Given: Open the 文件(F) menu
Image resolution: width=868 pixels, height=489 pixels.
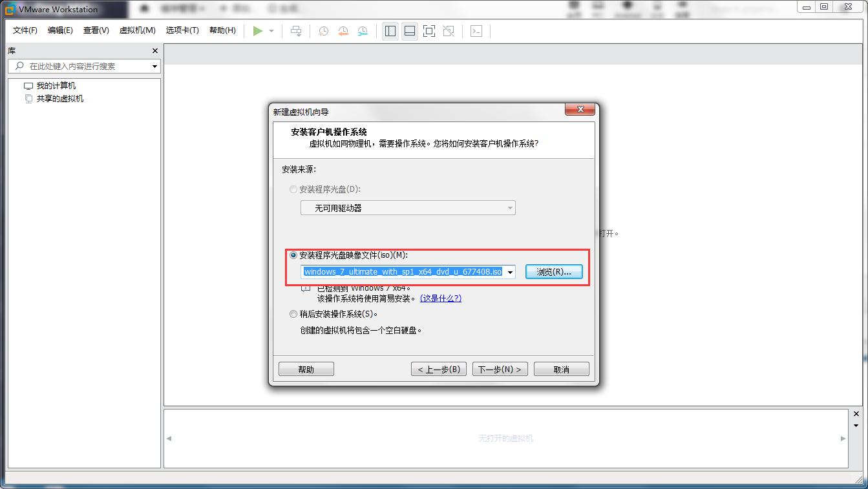Looking at the screenshot, I should coord(25,30).
